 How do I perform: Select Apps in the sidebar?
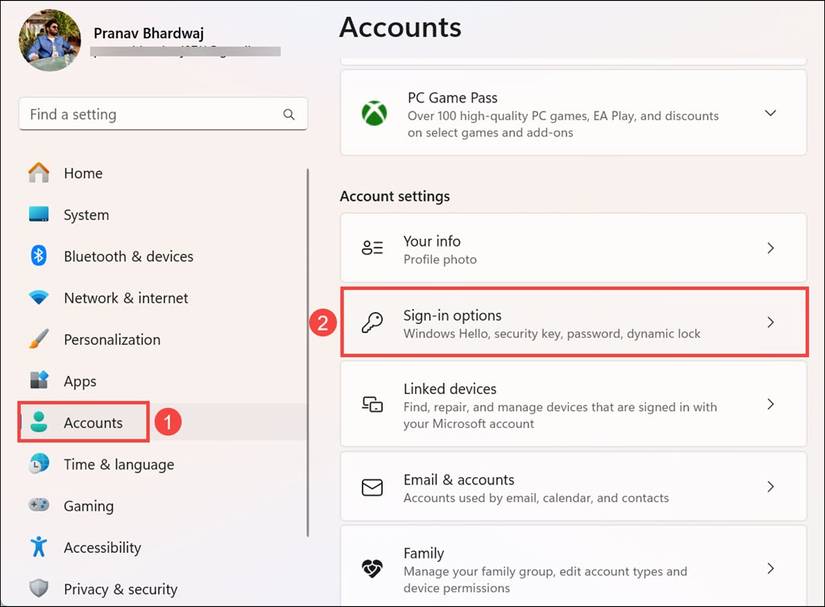coord(80,381)
